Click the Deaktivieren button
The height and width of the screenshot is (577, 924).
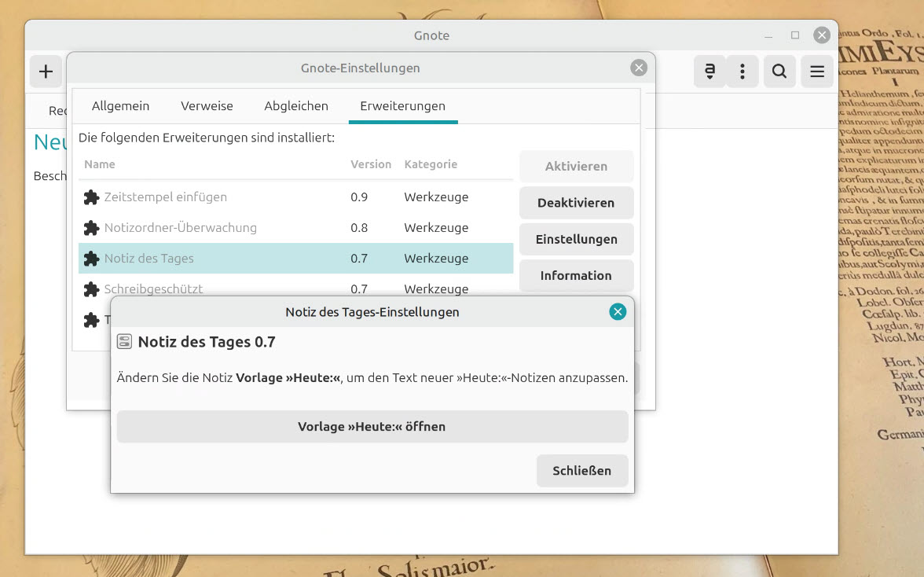point(577,203)
